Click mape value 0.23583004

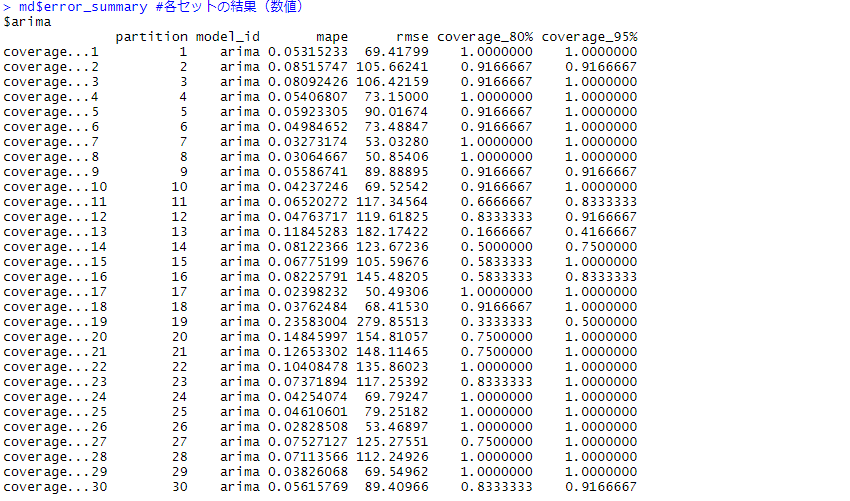coord(308,322)
